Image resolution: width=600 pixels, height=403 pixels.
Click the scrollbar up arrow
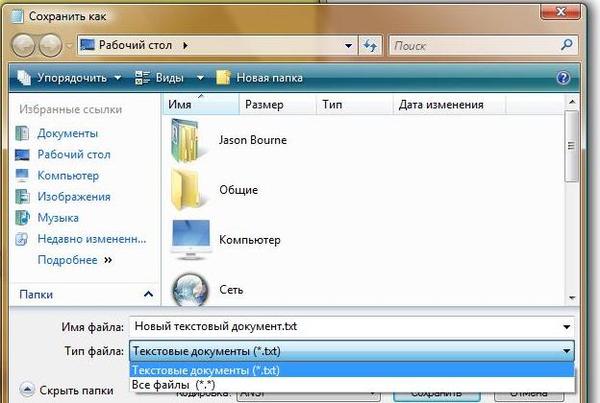[572, 102]
